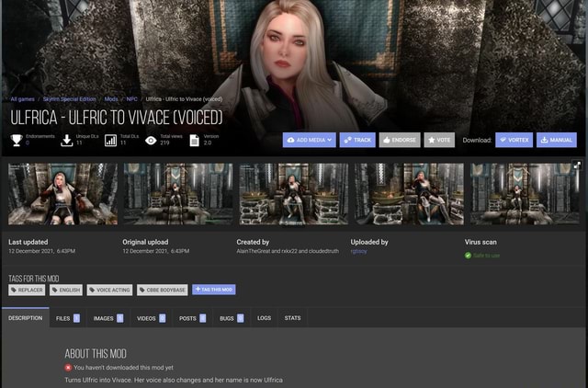Click the total views eye icon
The width and height of the screenshot is (588, 388).
point(151,140)
